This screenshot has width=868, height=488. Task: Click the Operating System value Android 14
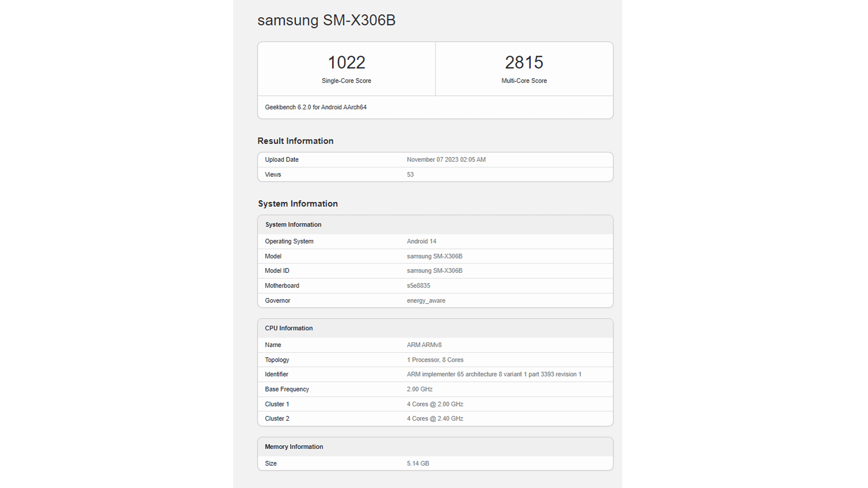[x=421, y=241]
